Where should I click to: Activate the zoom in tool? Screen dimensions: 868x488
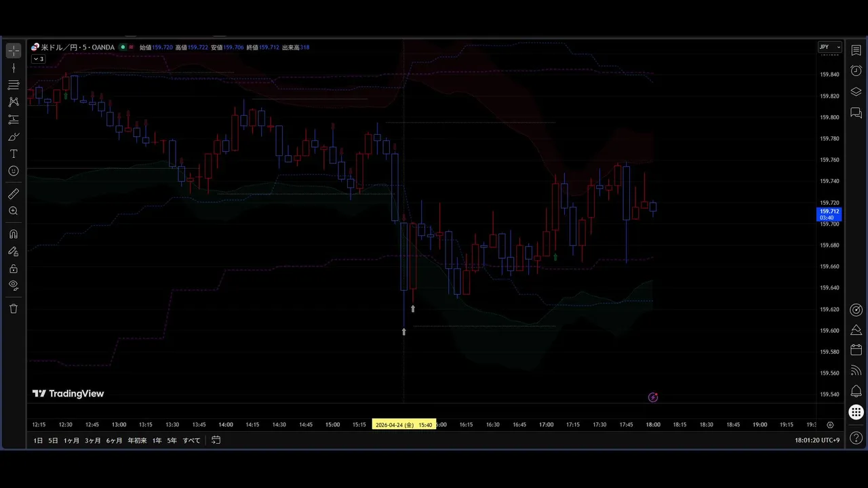[x=14, y=211]
